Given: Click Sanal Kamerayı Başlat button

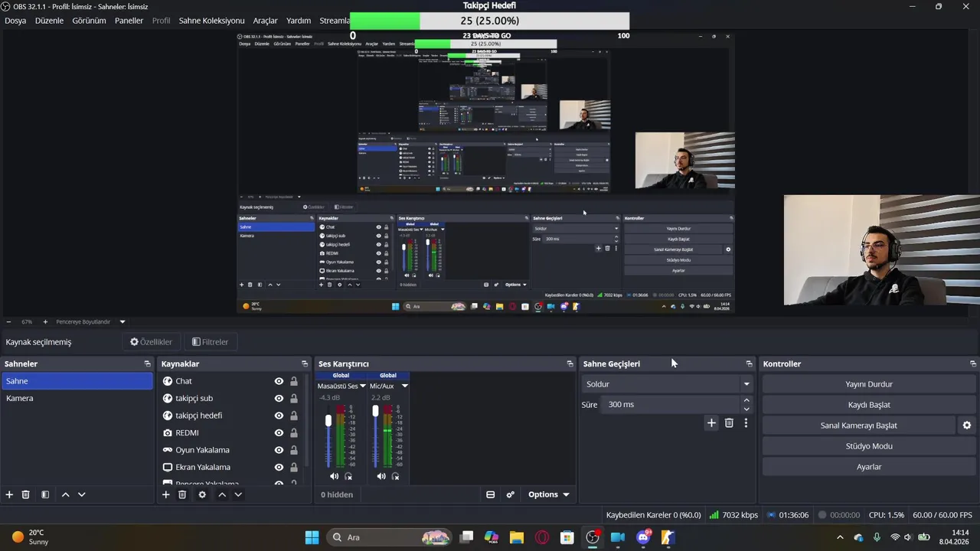Looking at the screenshot, I should click(858, 425).
